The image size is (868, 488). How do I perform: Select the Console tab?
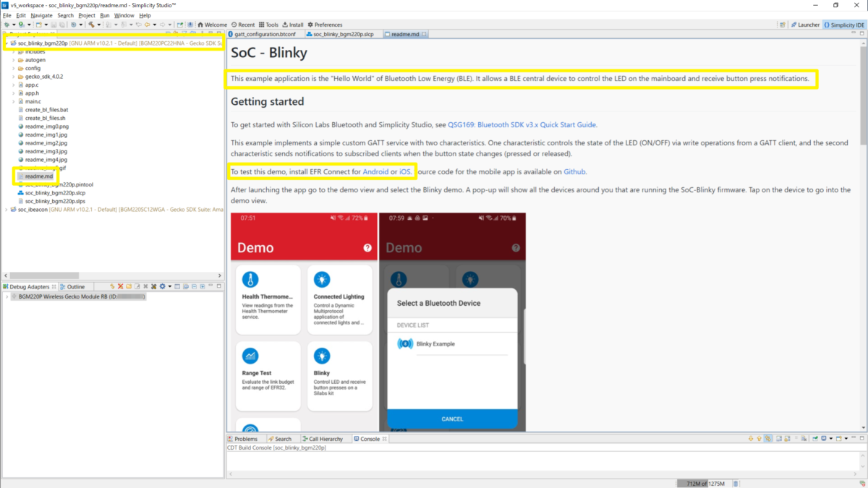click(x=370, y=439)
